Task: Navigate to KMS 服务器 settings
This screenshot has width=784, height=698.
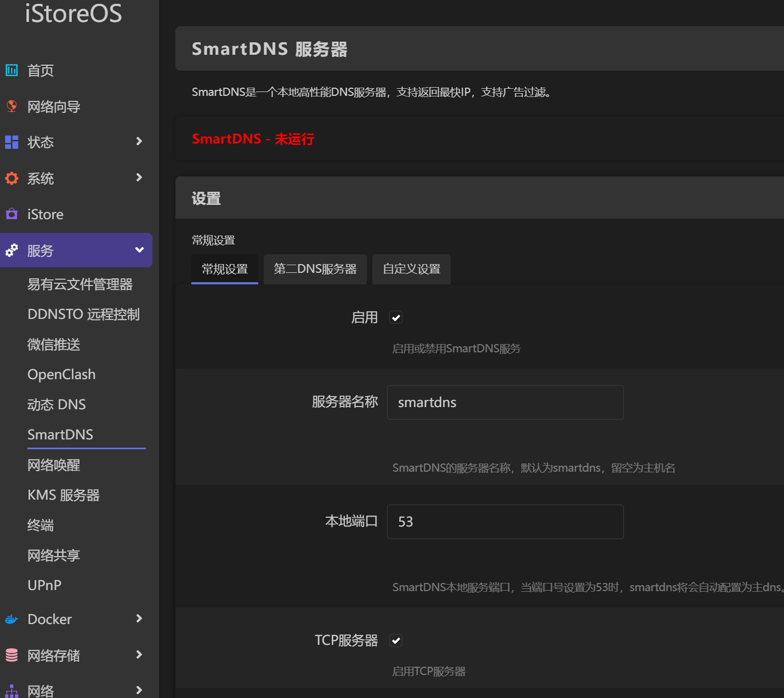Action: click(x=63, y=495)
